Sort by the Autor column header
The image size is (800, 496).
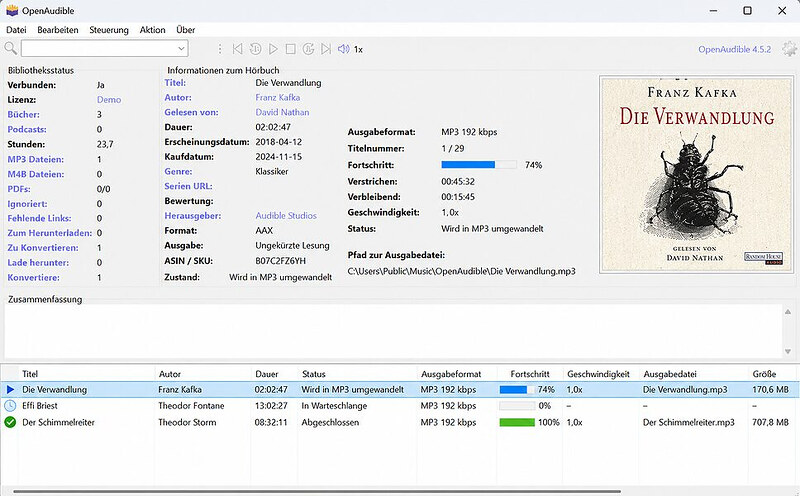point(203,374)
